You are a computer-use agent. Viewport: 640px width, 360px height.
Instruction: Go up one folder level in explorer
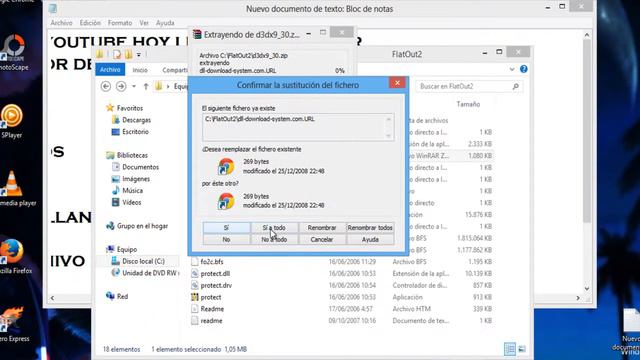click(146, 86)
